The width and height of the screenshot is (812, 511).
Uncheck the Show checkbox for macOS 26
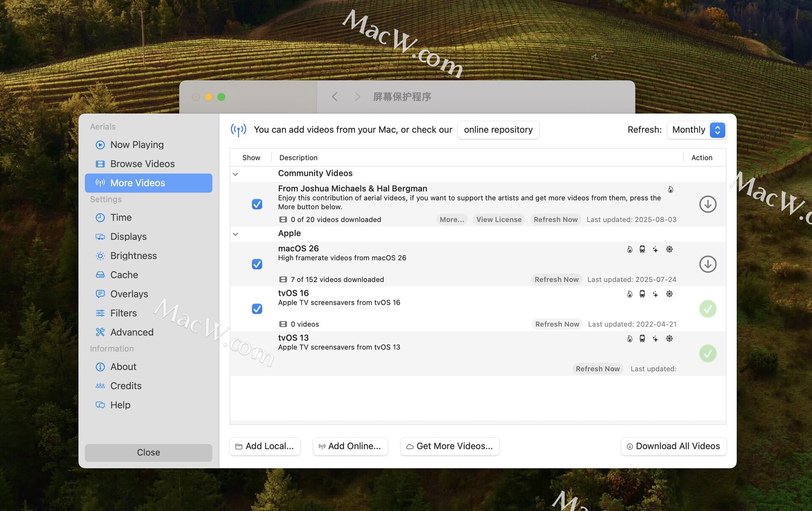pyautogui.click(x=257, y=264)
